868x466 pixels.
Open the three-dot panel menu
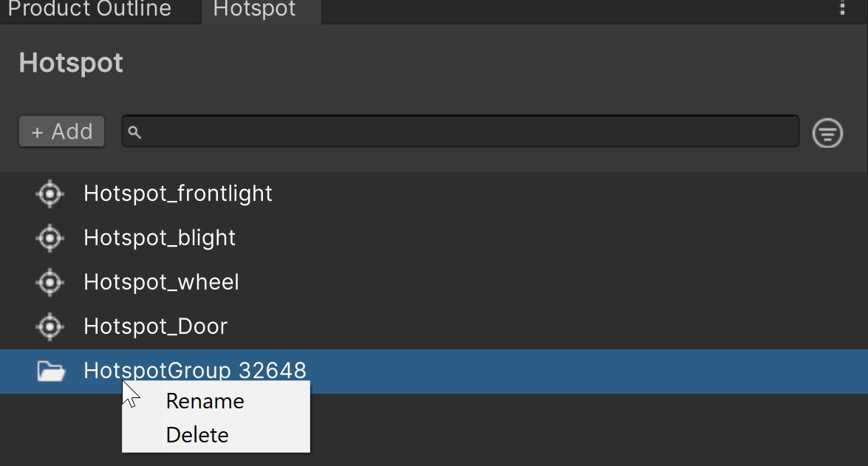coord(843,9)
